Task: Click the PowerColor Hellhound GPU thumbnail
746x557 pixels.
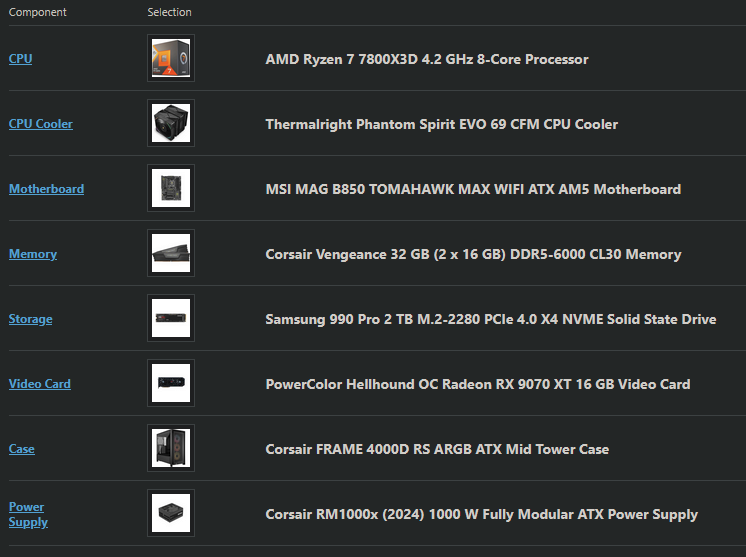Action: (x=171, y=383)
